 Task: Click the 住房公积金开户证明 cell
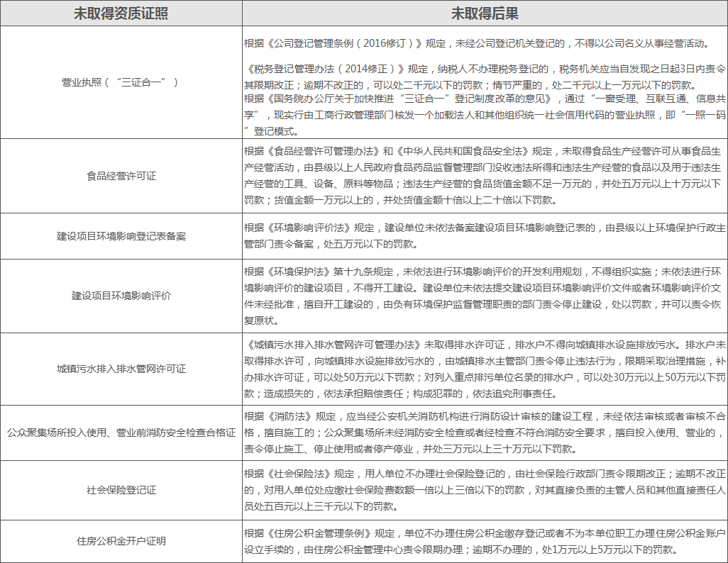121,541
